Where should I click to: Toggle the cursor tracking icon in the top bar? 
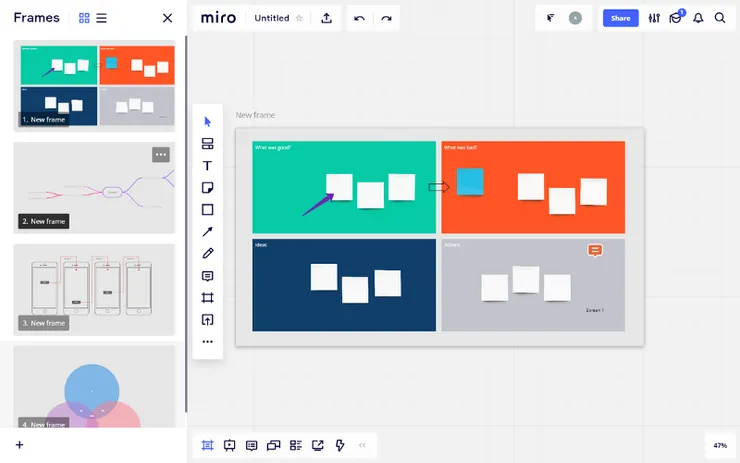tap(550, 18)
